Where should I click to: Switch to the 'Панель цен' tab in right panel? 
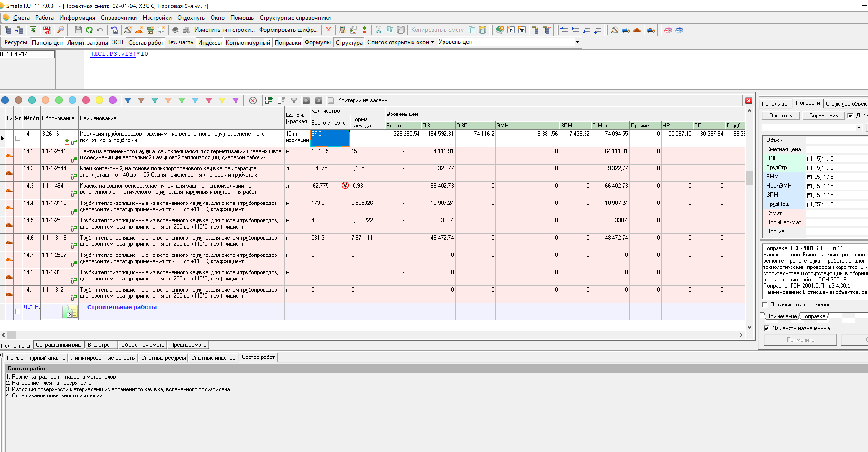(776, 104)
